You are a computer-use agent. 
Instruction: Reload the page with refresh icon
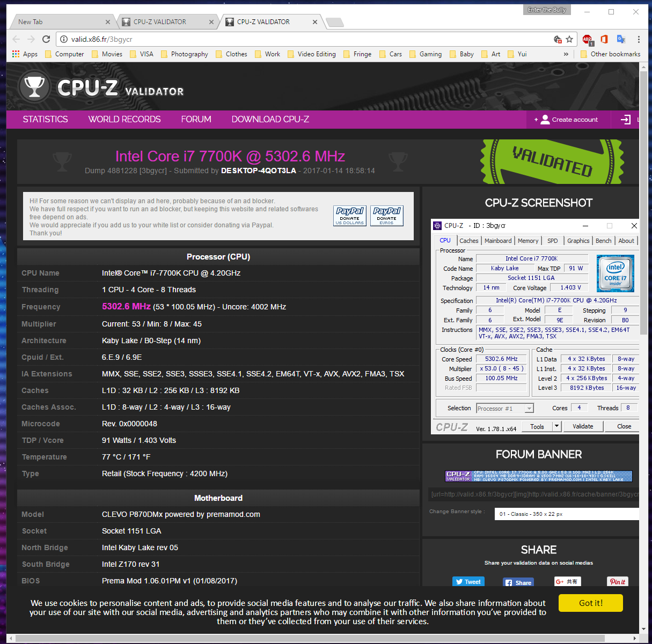coord(46,39)
